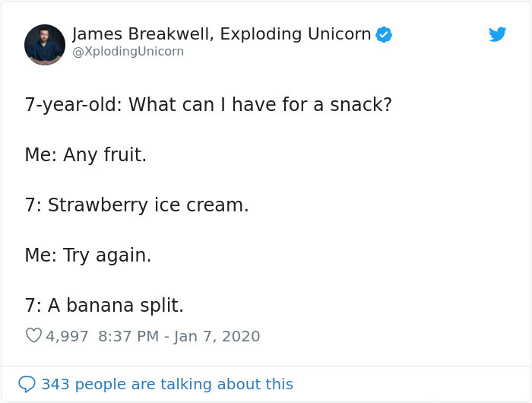Image resolution: width=532 pixels, height=403 pixels.
Task: Click the blue verified badge
Action: pyautogui.click(x=385, y=34)
